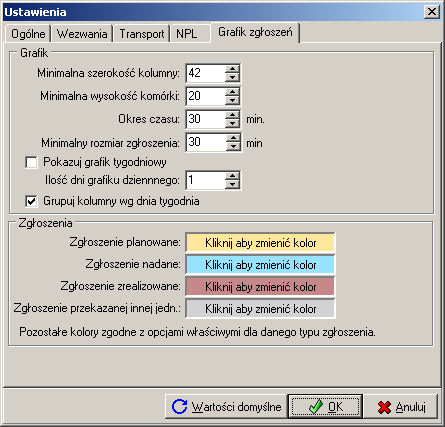This screenshot has width=445, height=427.
Task: Change Zgłoszenie planowane yellow color
Action: [260, 243]
